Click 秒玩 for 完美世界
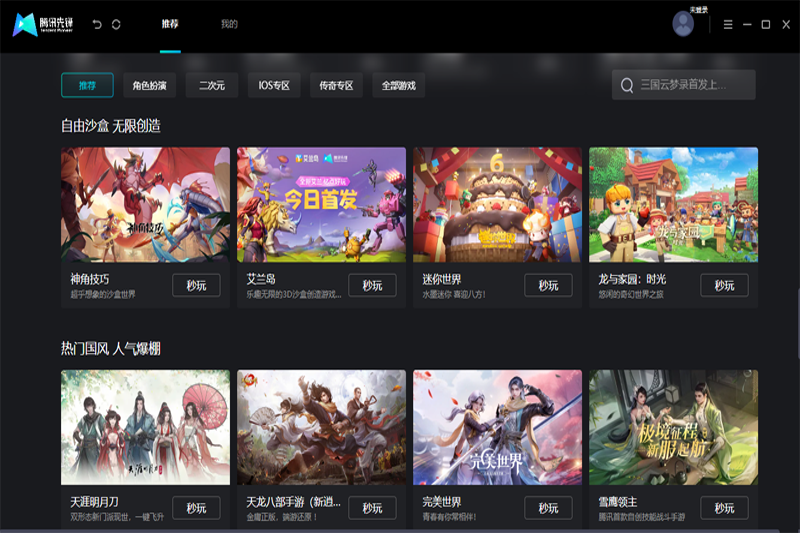The width and height of the screenshot is (800, 533). click(x=548, y=508)
